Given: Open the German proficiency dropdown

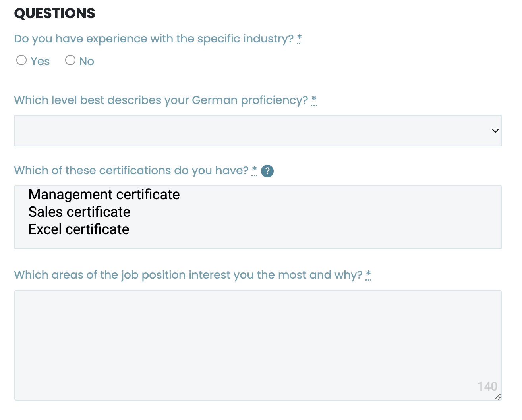Looking at the screenshot, I should [x=258, y=131].
